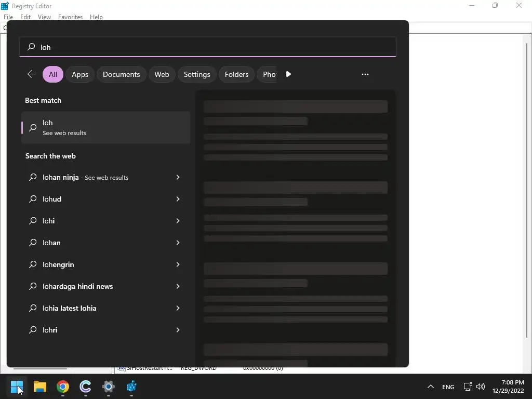Expand the lohan ninja suggestion chevron
This screenshot has height=399, width=532.
click(x=178, y=177)
